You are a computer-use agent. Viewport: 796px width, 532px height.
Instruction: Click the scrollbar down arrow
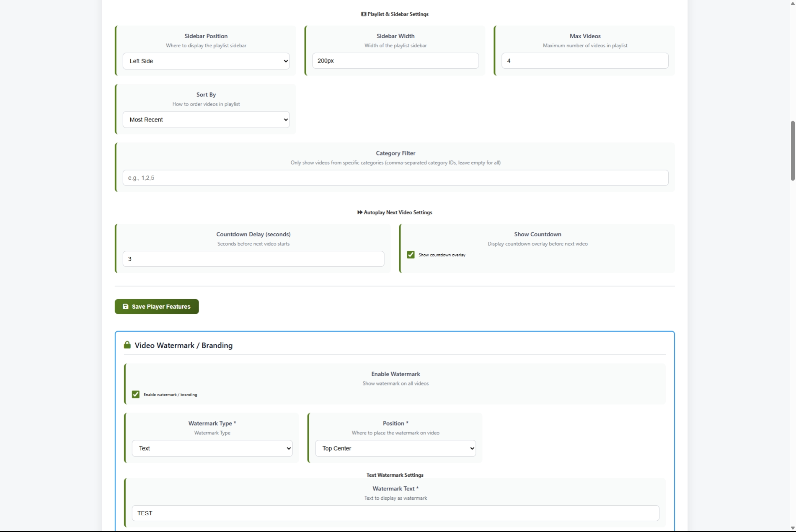coord(792,528)
